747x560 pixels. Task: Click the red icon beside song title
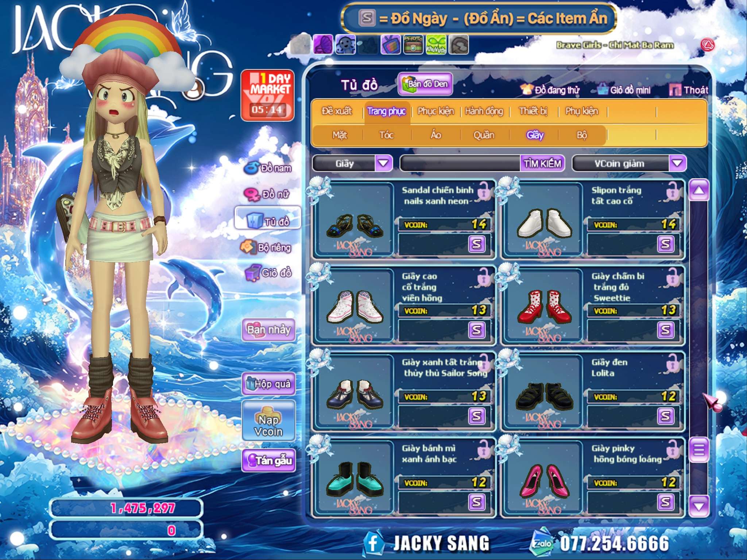(708, 45)
